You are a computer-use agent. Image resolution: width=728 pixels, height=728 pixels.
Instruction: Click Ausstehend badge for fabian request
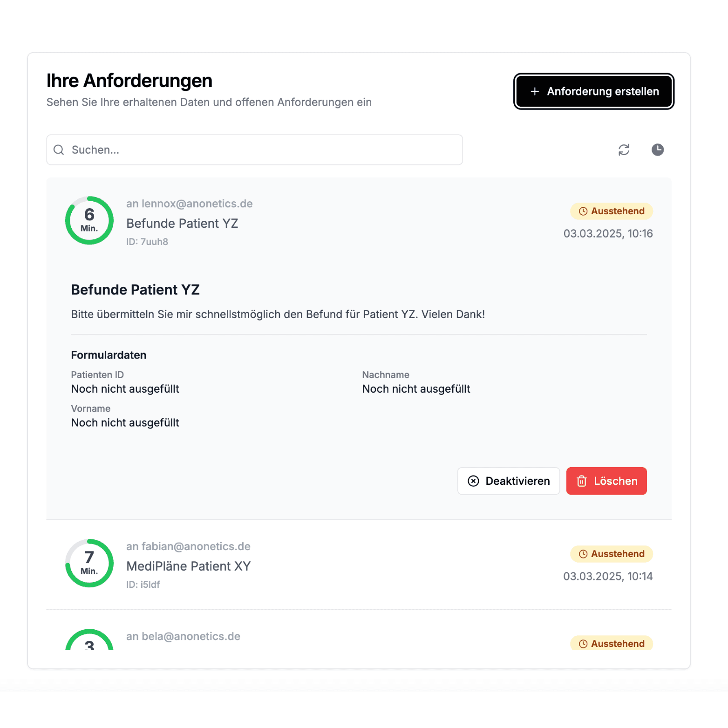pos(612,554)
